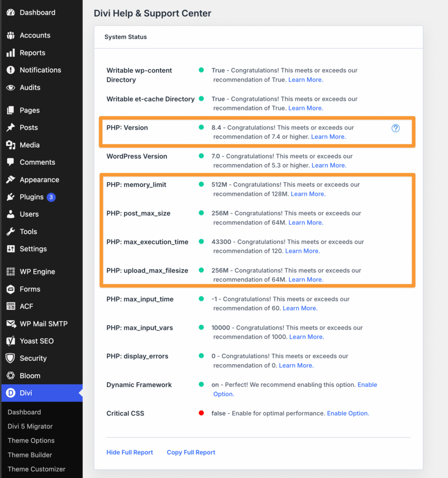Screen dimensions: 448x478
Task: Click the 'PHP: display_errors' label
Action: (137, 356)
